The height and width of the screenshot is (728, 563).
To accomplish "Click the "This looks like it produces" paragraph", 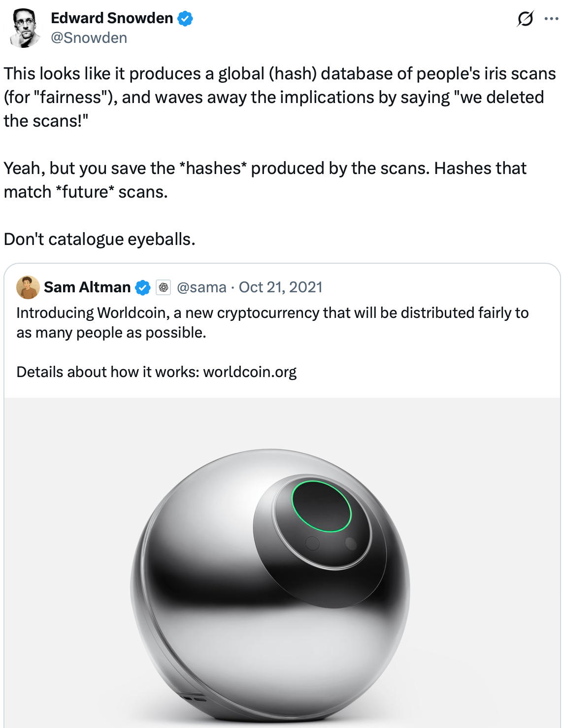I will [279, 97].
